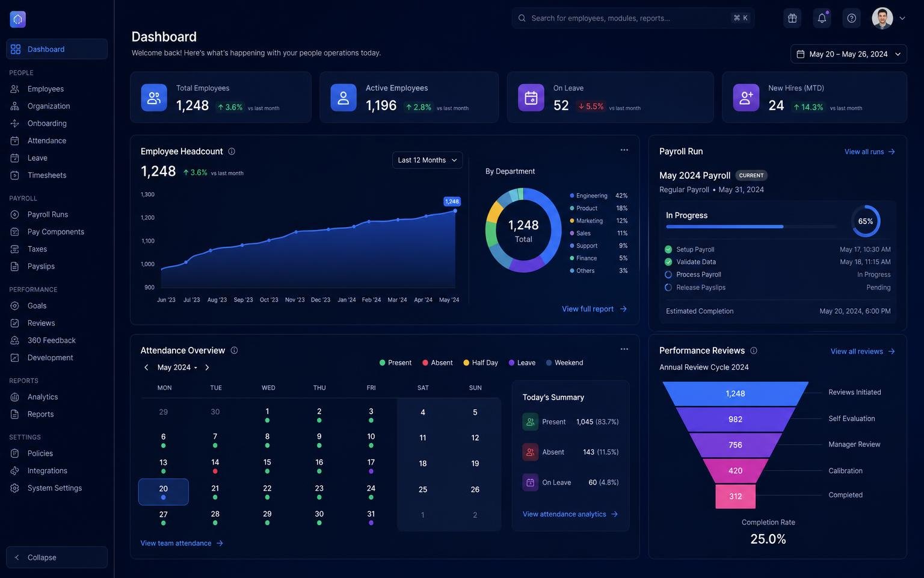Click the info icon beside Performance Reviews
The width and height of the screenshot is (924, 578).
click(x=754, y=350)
